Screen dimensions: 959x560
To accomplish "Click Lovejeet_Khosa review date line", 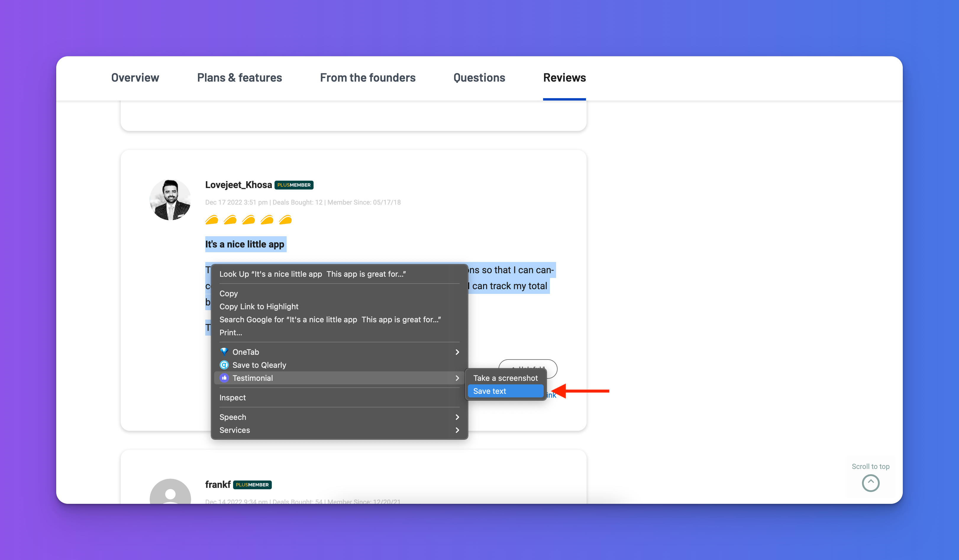I will point(303,203).
